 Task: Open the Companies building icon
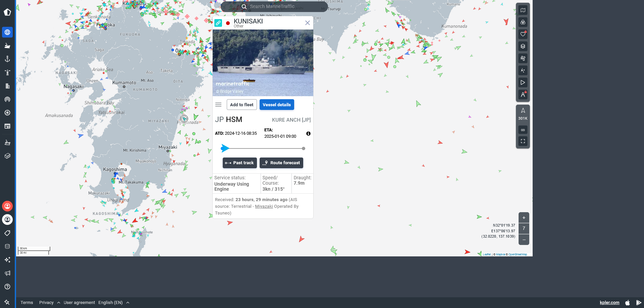click(x=7, y=86)
